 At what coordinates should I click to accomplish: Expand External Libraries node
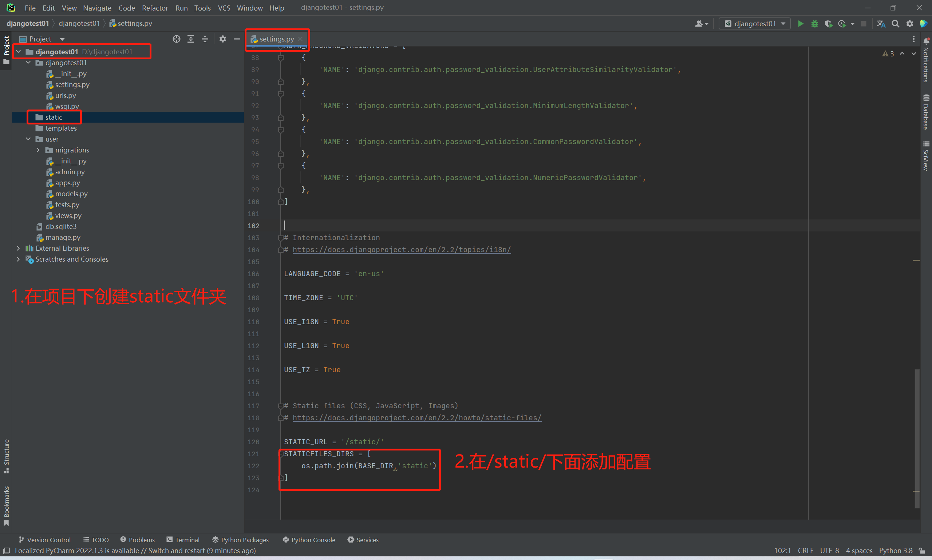[x=18, y=248]
